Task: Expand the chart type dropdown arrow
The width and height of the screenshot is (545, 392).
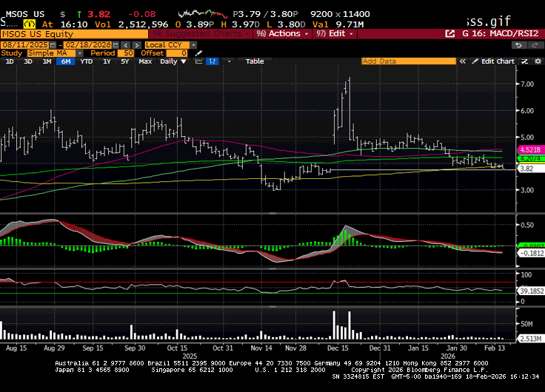Action: tap(229, 61)
